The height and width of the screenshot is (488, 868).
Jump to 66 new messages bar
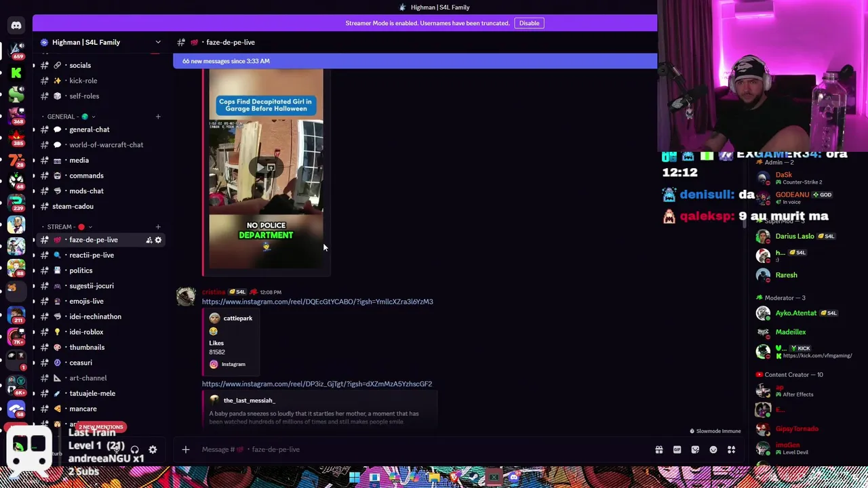(x=415, y=61)
